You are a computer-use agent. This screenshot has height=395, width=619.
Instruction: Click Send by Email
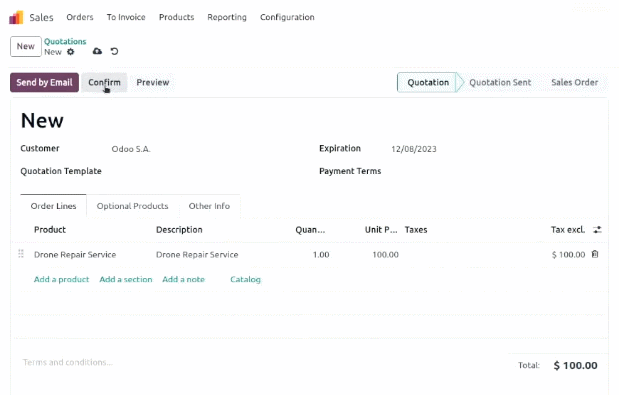[44, 82]
